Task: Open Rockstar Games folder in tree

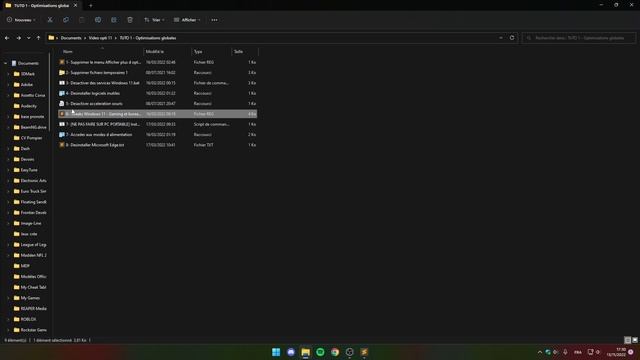Action: [x=30, y=330]
